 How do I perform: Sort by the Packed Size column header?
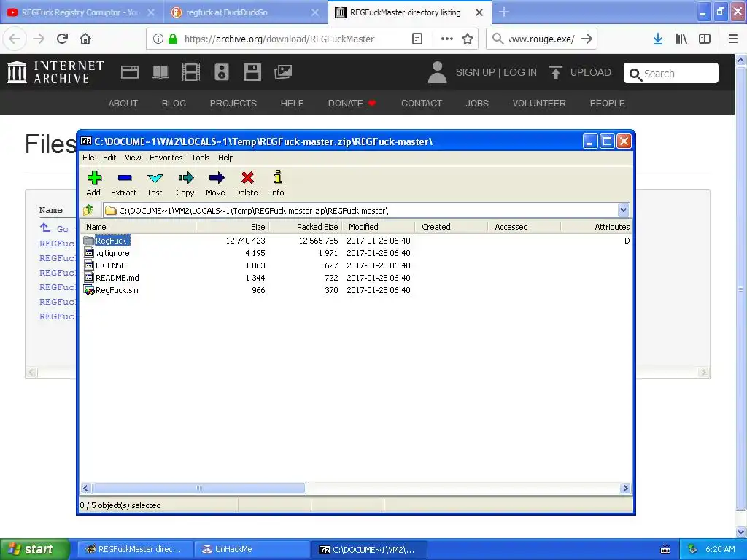(306, 227)
